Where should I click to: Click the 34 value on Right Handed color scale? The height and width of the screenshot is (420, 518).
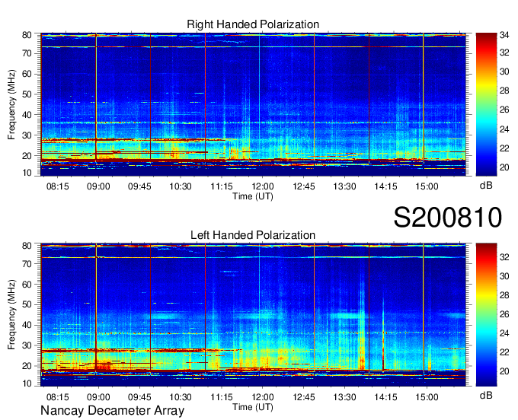click(x=504, y=35)
